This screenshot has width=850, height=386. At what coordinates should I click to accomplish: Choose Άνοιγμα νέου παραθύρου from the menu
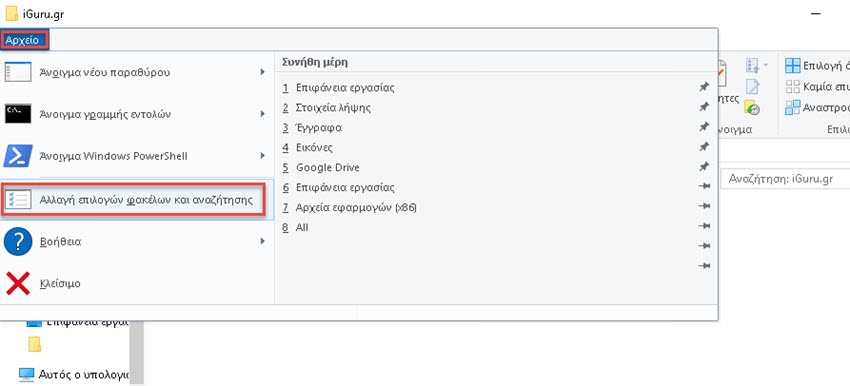point(137,72)
